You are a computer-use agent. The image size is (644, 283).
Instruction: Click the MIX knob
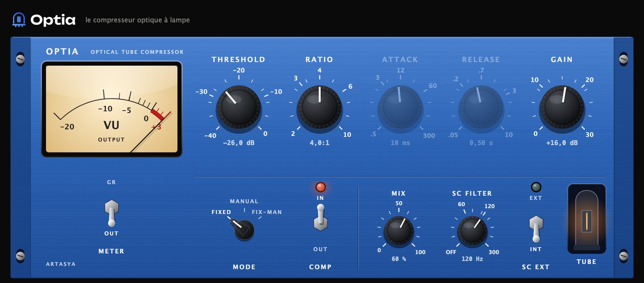tap(398, 231)
